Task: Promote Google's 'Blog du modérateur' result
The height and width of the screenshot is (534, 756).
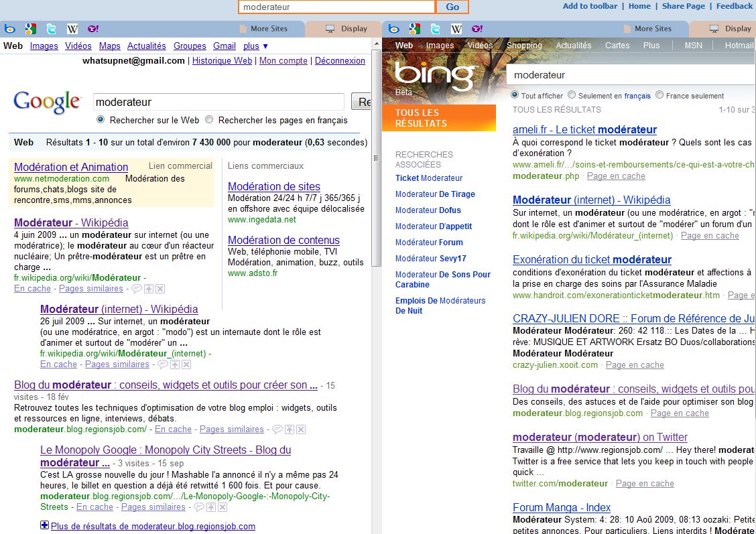Action: pos(290,429)
